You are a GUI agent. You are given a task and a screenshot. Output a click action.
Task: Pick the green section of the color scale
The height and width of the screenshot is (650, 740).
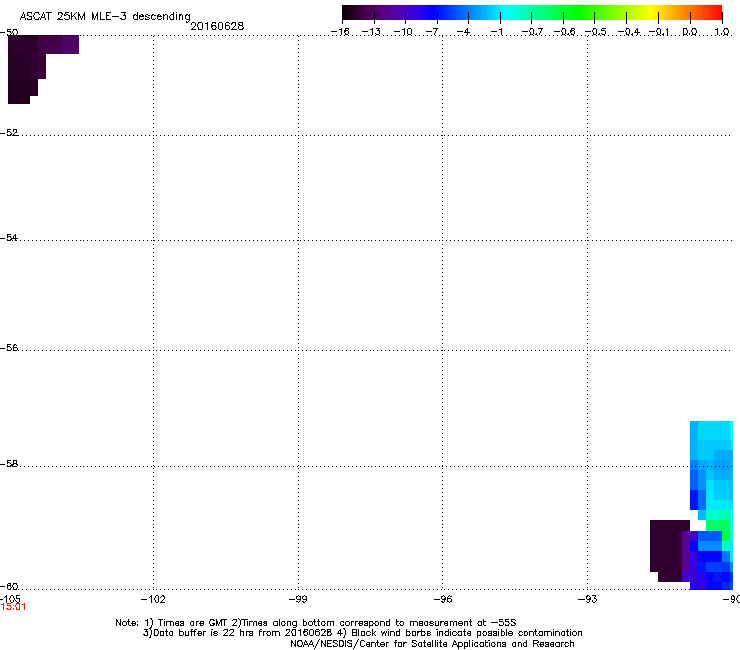580,12
